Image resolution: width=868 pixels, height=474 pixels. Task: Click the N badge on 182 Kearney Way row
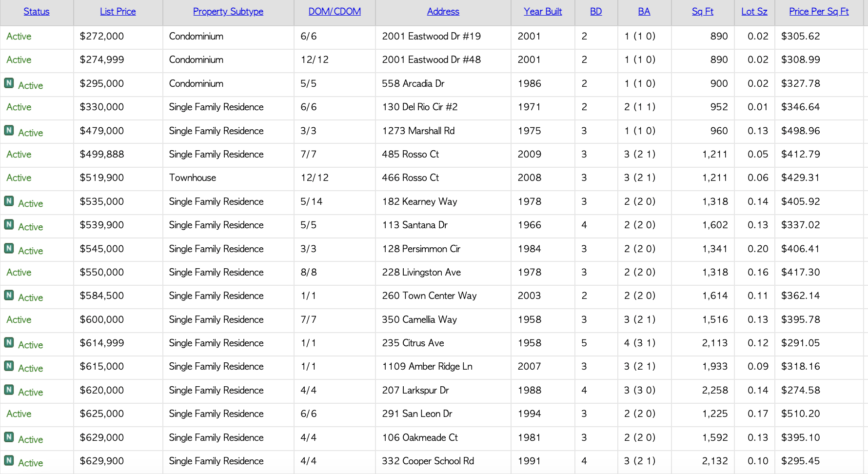pyautogui.click(x=9, y=201)
